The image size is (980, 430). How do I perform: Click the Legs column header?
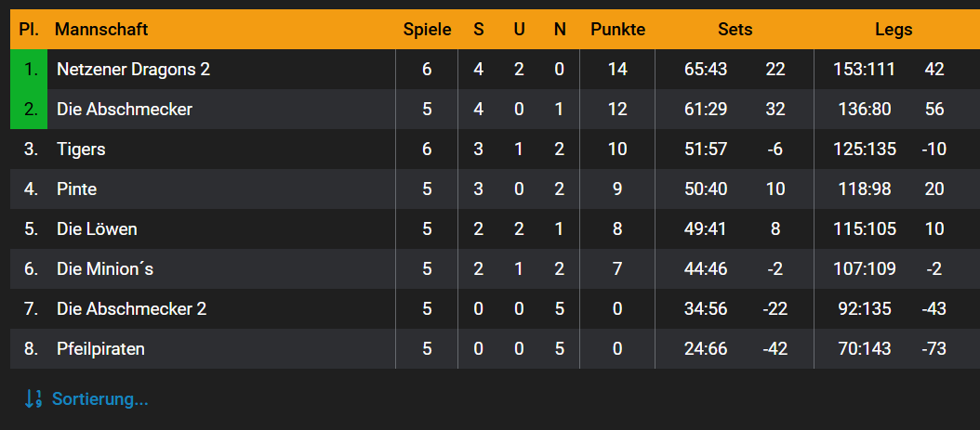tap(894, 30)
